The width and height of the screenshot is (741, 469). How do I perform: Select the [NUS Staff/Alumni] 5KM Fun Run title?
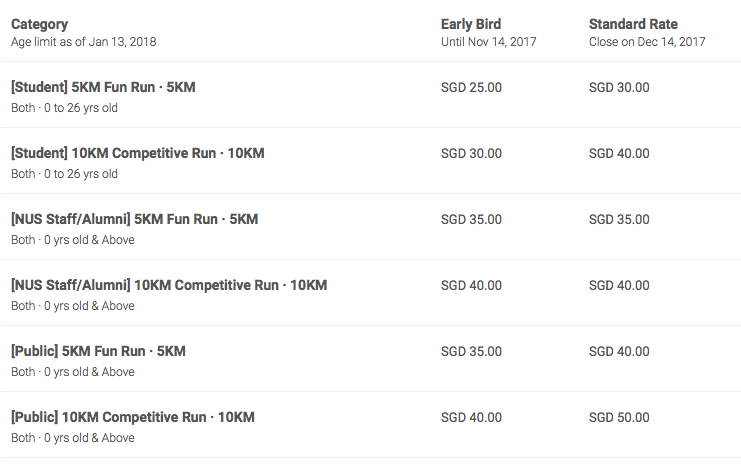(x=134, y=220)
